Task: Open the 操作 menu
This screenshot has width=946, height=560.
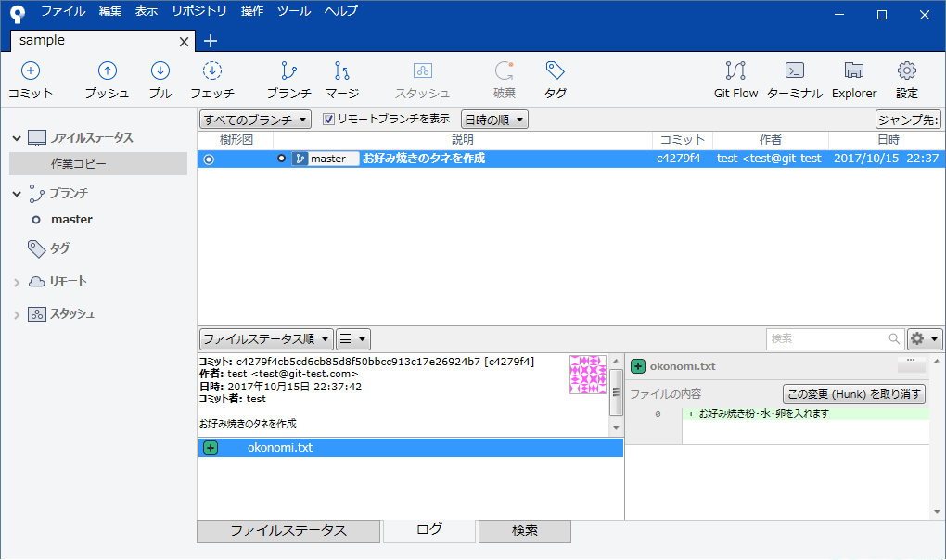Action: pos(252,11)
